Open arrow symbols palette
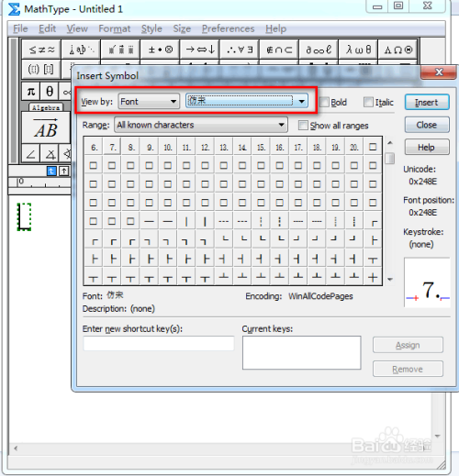Image resolution: width=459 pixels, height=476 pixels. click(200, 49)
